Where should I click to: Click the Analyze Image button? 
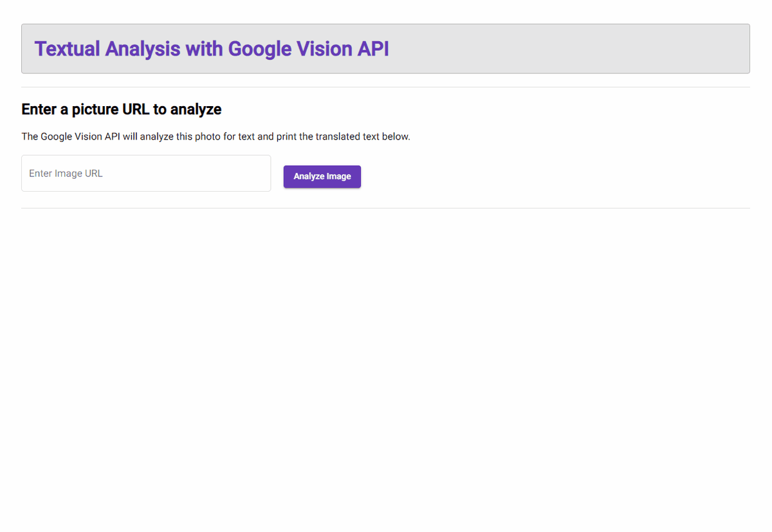(x=322, y=176)
